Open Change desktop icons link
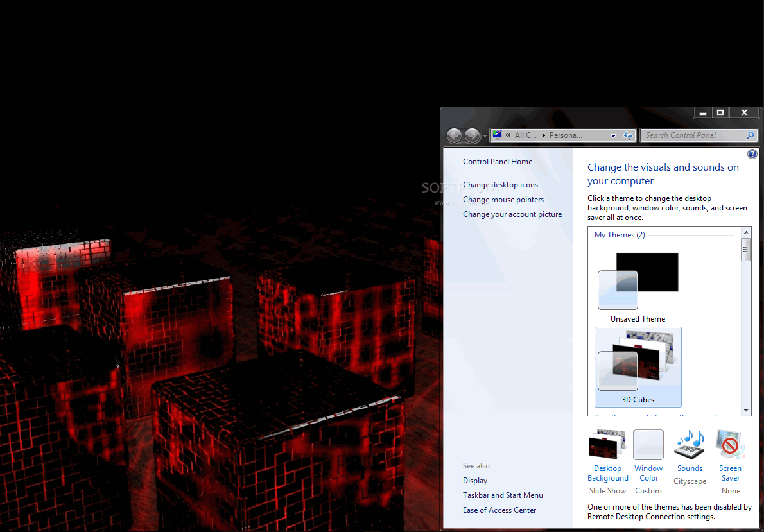The width and height of the screenshot is (764, 532). [500, 185]
